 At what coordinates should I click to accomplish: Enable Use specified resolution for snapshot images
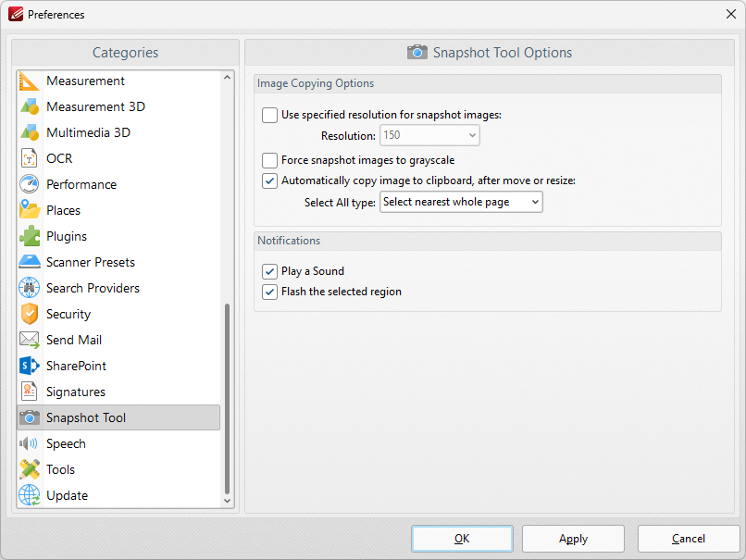click(x=269, y=115)
